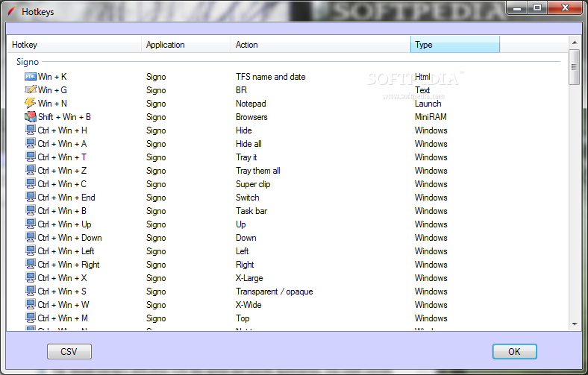Viewport: 588px width, 375px height.
Task: Click monitor icon beside Ctrl + Win + S
Action: click(x=31, y=291)
